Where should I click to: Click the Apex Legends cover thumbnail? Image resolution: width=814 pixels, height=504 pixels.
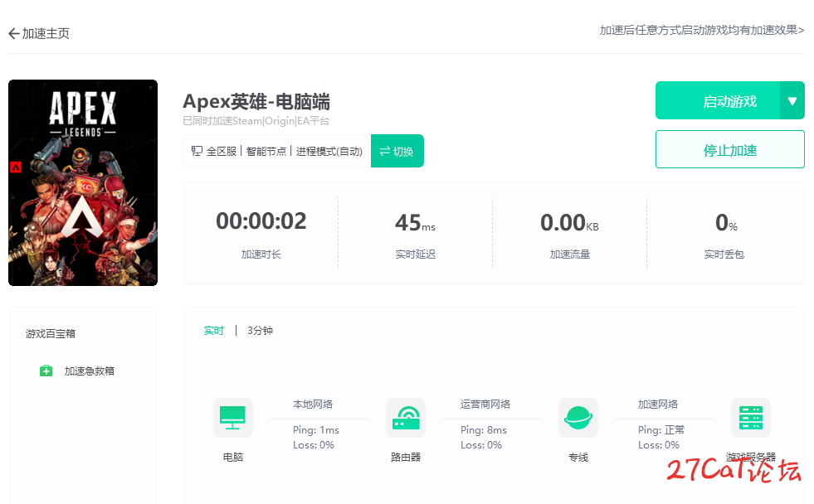pos(83,182)
